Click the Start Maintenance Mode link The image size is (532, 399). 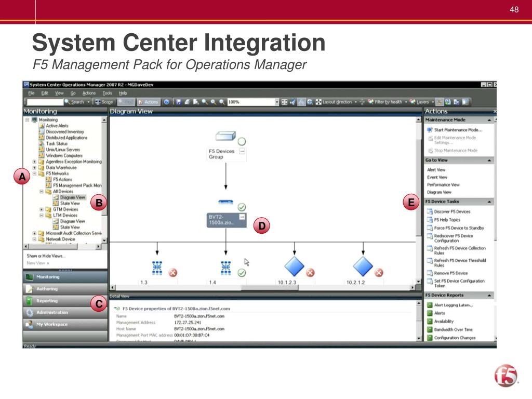pos(458,129)
